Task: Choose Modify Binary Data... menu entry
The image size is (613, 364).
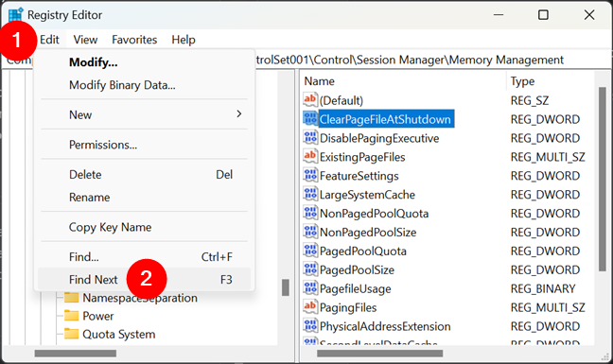Action: point(144,85)
